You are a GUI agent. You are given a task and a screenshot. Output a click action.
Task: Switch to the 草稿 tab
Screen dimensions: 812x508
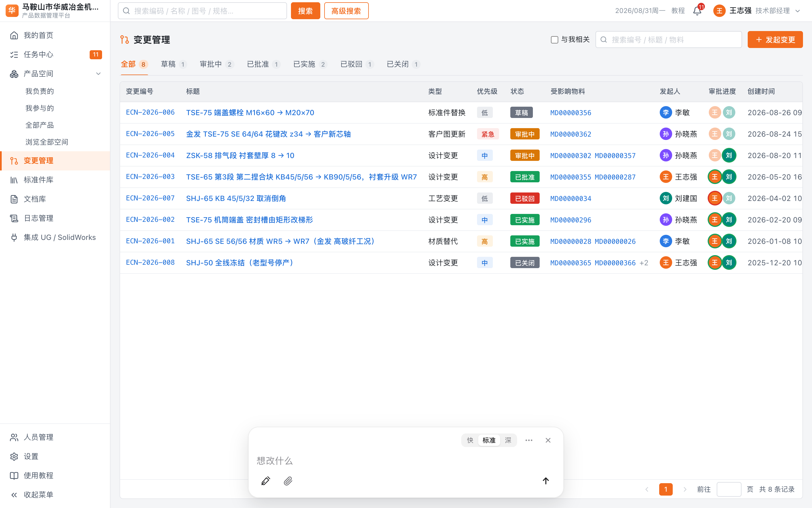(173, 64)
